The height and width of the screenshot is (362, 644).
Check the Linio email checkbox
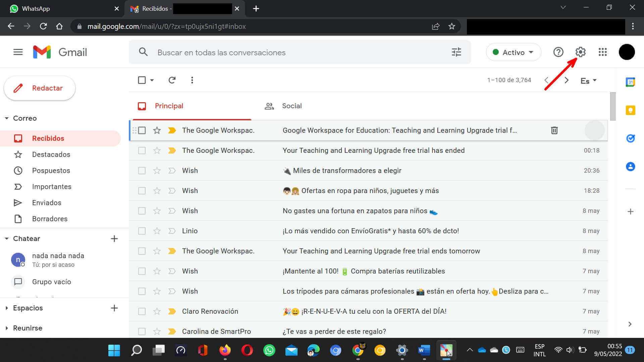(142, 231)
